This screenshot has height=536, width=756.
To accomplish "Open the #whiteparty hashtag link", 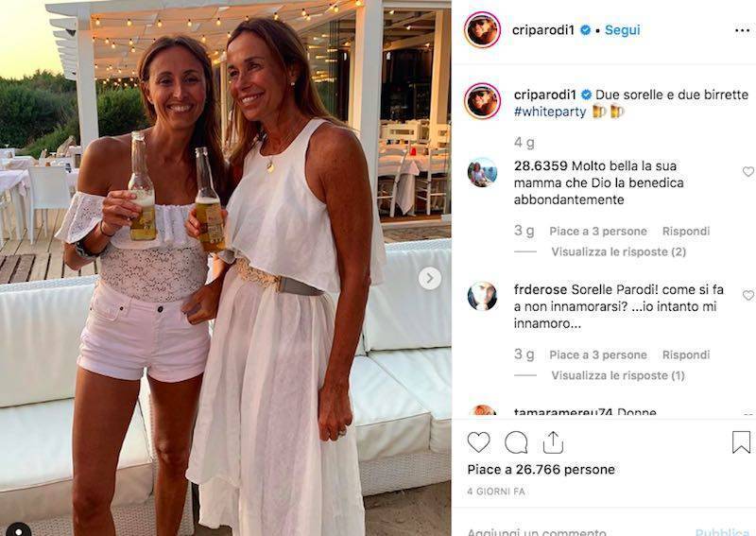I will 550,112.
